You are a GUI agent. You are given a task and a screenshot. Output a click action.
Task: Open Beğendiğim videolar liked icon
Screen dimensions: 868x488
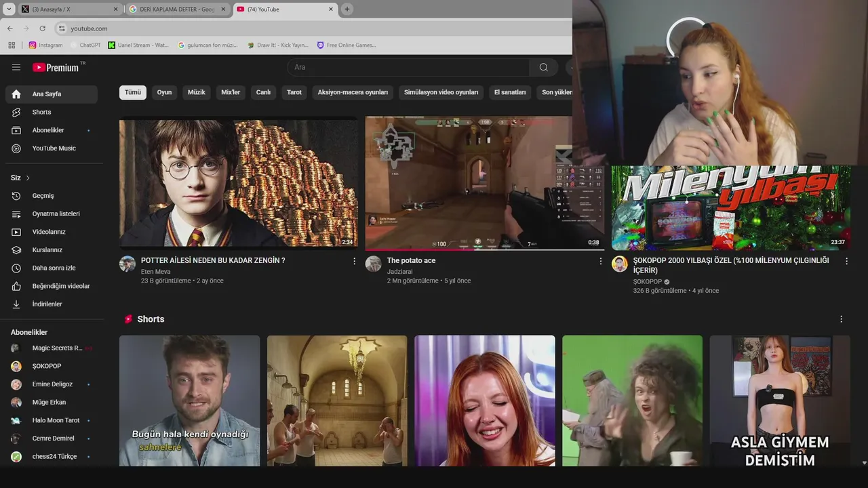pos(16,286)
